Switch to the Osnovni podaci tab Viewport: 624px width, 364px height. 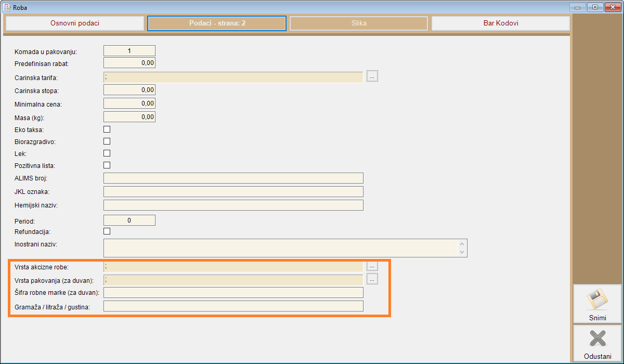75,23
